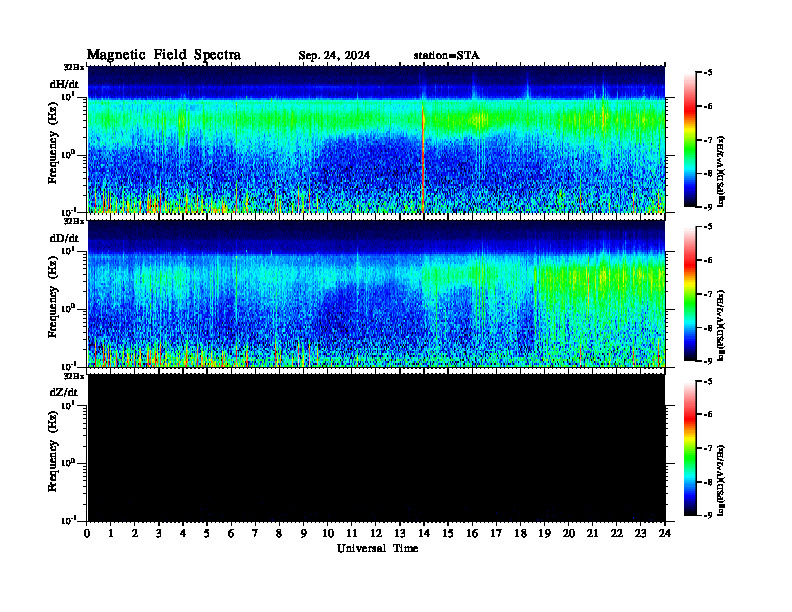Click the dH/dt panel label
The height and width of the screenshot is (612, 792).
tap(64, 84)
